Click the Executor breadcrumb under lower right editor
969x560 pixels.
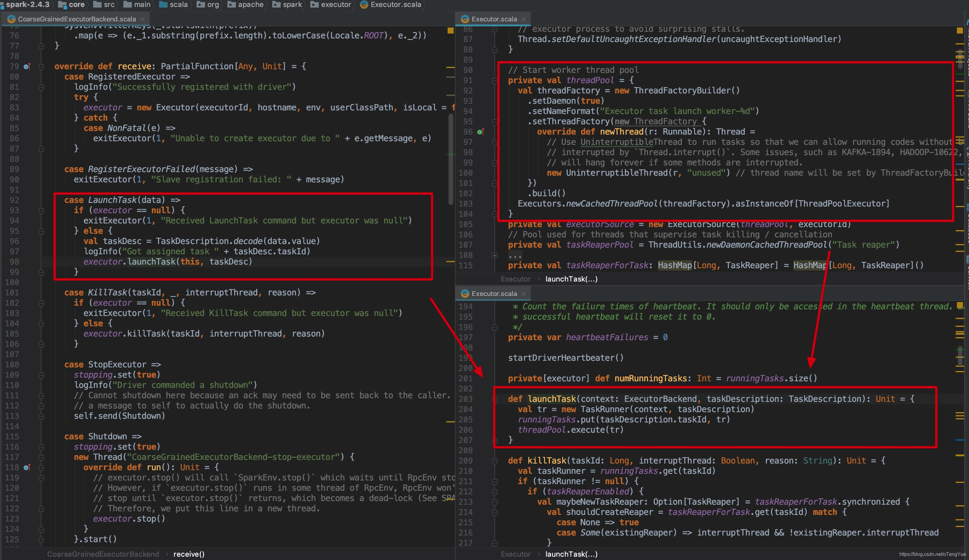pos(515,554)
